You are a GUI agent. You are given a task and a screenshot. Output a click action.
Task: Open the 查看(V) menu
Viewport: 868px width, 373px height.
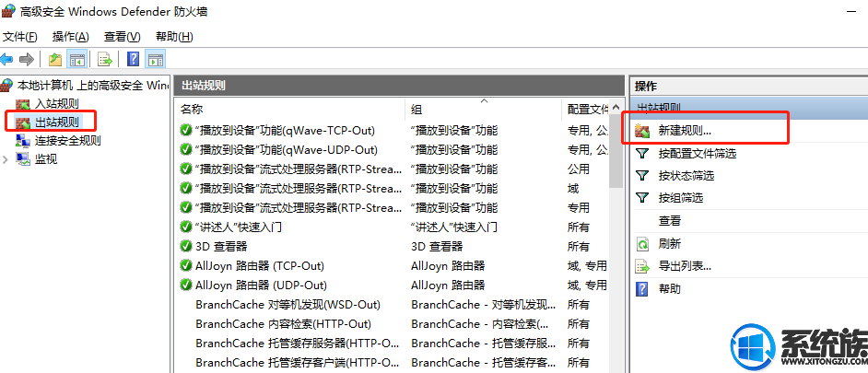click(x=123, y=37)
